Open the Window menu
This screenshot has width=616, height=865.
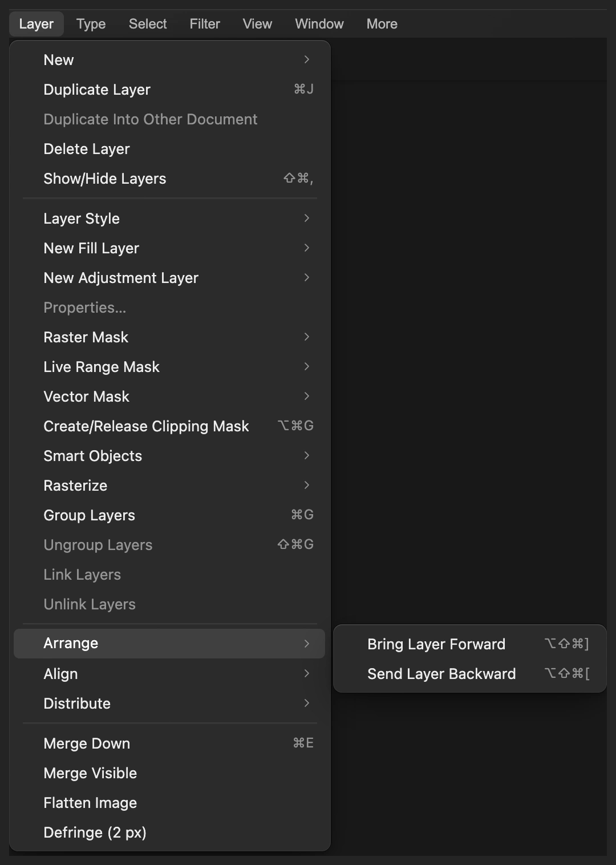pyautogui.click(x=319, y=24)
